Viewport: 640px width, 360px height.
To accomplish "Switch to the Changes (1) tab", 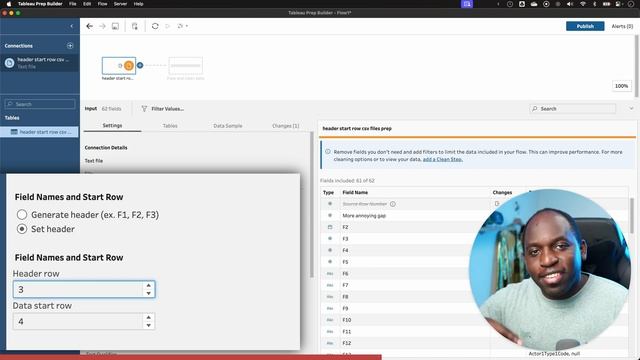I will coord(286,126).
